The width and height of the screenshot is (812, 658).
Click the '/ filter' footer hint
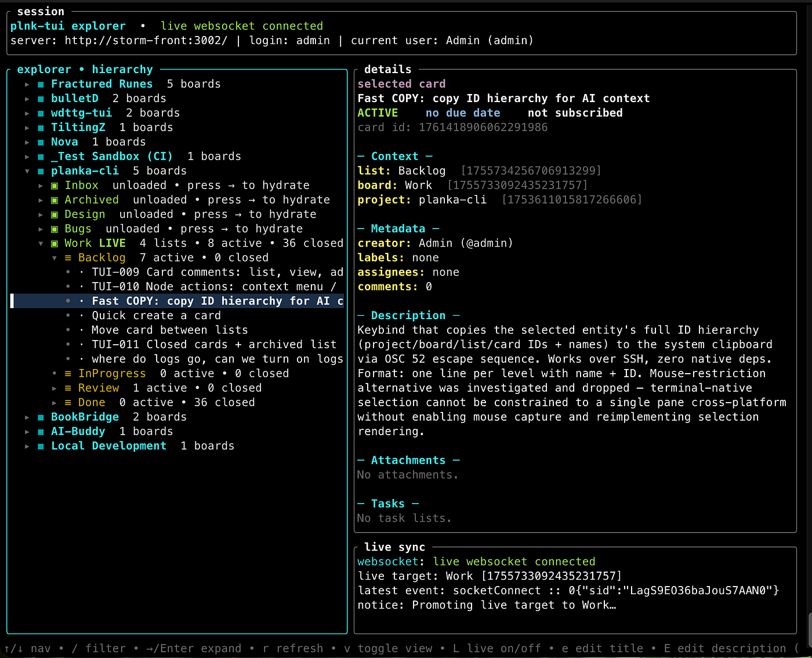coord(99,649)
